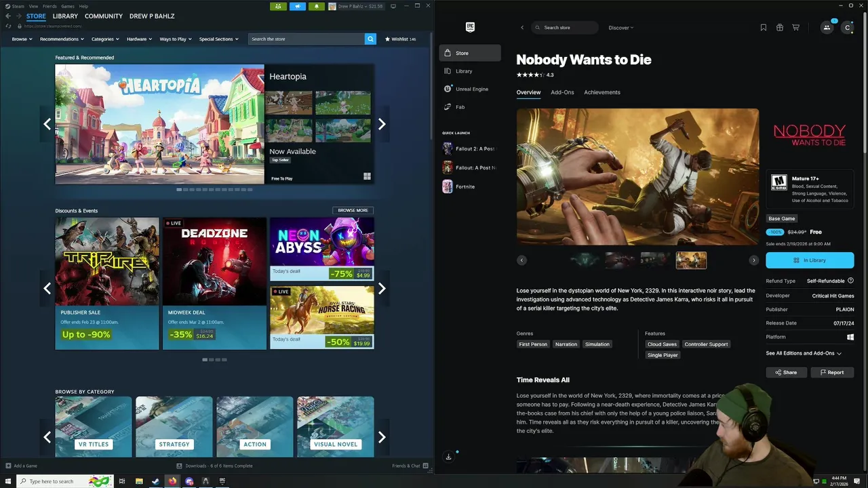868x488 pixels.
Task: Open the Steam menu in menu bar
Action: (x=18, y=6)
